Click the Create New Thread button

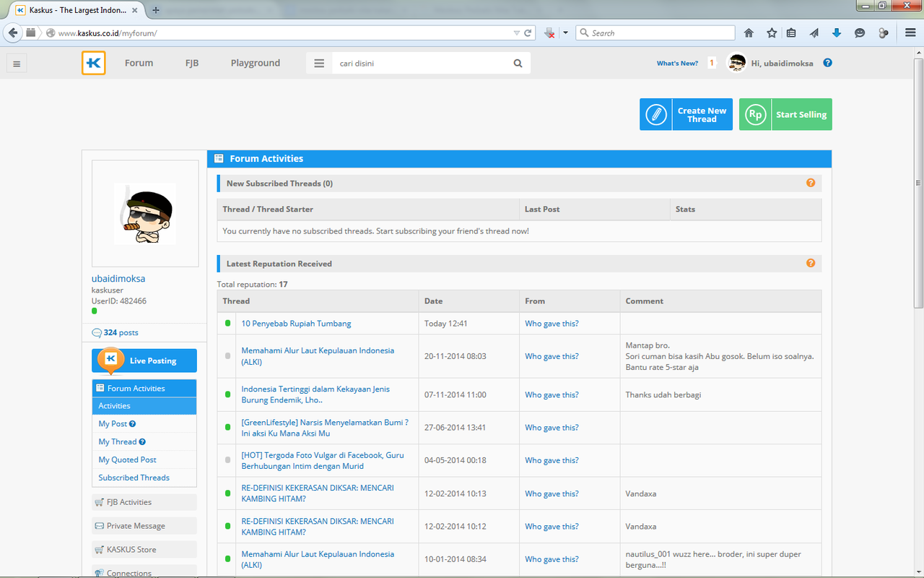pyautogui.click(x=686, y=114)
